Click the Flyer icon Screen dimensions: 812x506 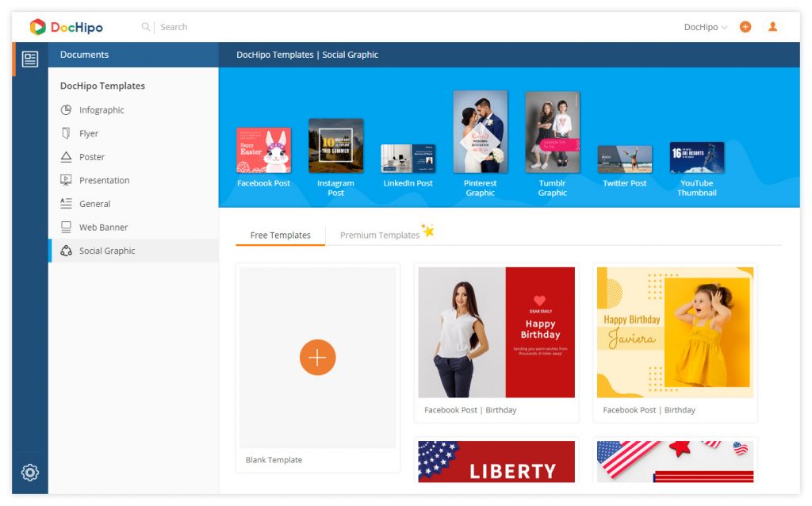(66, 133)
